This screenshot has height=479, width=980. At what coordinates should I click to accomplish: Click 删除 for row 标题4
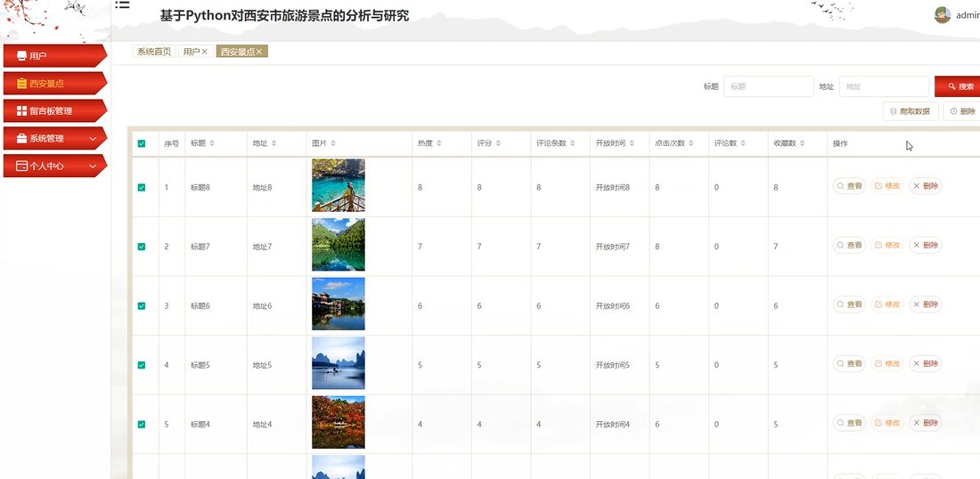click(x=926, y=423)
